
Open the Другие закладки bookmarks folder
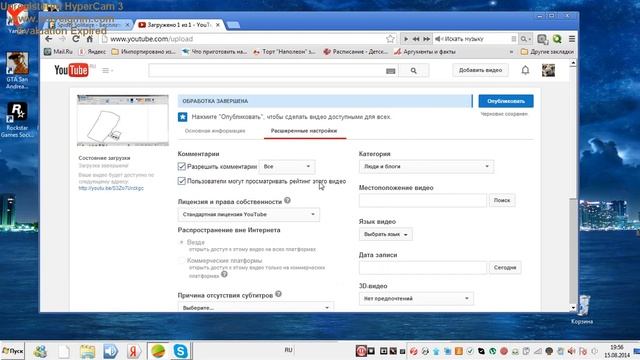547,52
